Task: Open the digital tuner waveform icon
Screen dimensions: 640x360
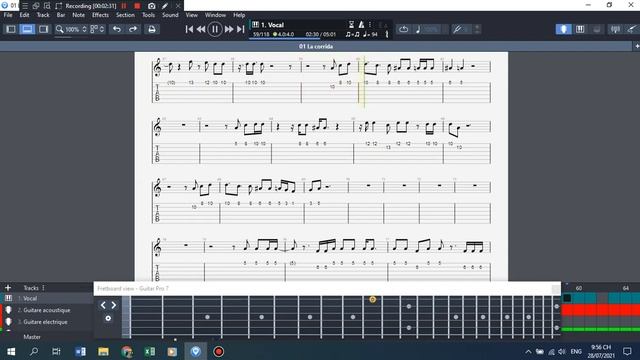Action: [x=615, y=29]
